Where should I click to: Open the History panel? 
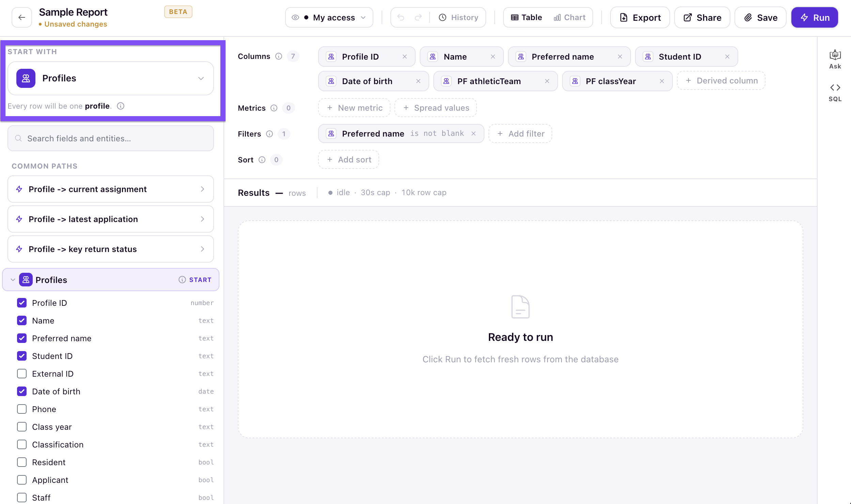[459, 17]
